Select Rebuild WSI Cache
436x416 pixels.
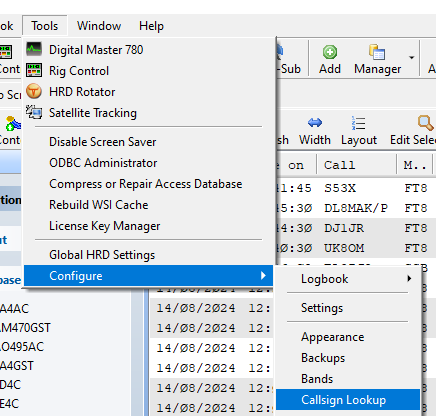[x=149, y=205]
